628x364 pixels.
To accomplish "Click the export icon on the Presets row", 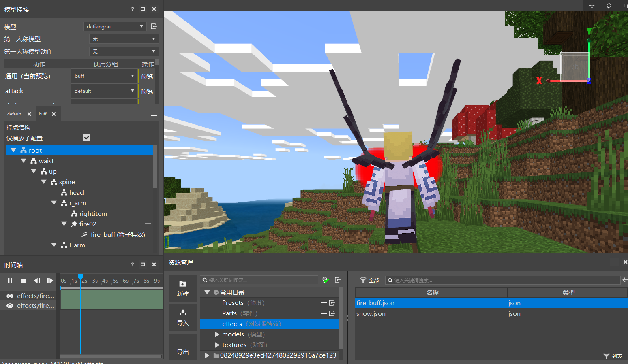I will pyautogui.click(x=332, y=303).
